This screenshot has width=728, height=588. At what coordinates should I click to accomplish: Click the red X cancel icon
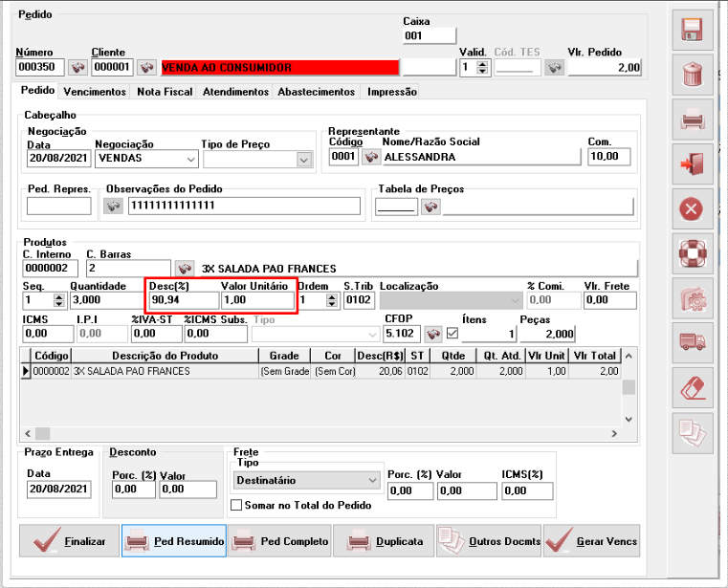(x=693, y=208)
